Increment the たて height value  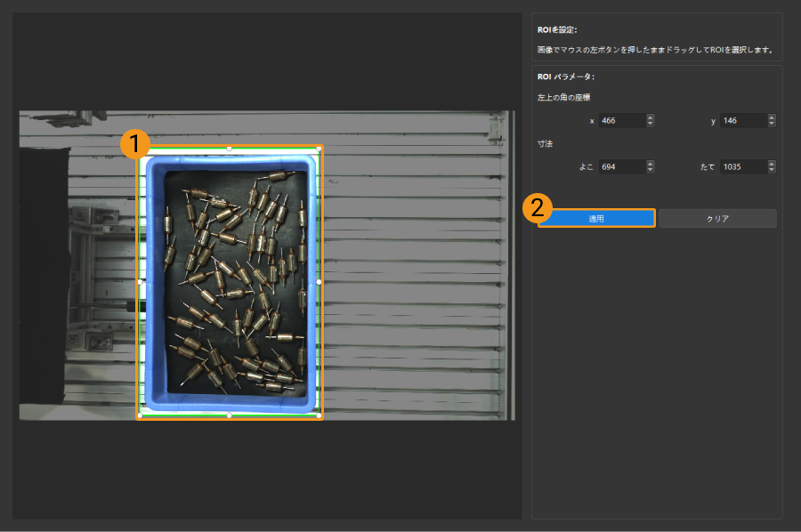tap(771, 163)
